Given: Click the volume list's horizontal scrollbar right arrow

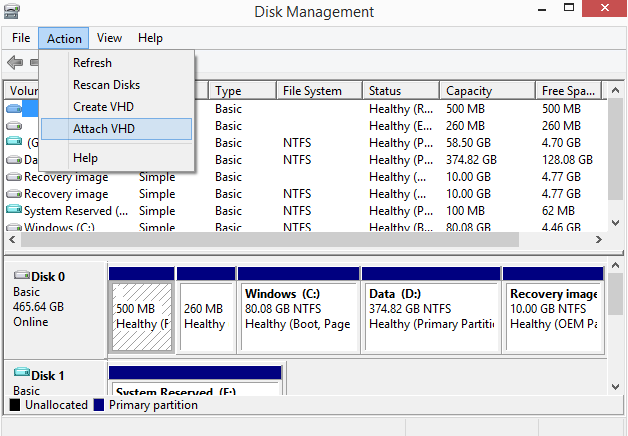Looking at the screenshot, I should 599,239.
